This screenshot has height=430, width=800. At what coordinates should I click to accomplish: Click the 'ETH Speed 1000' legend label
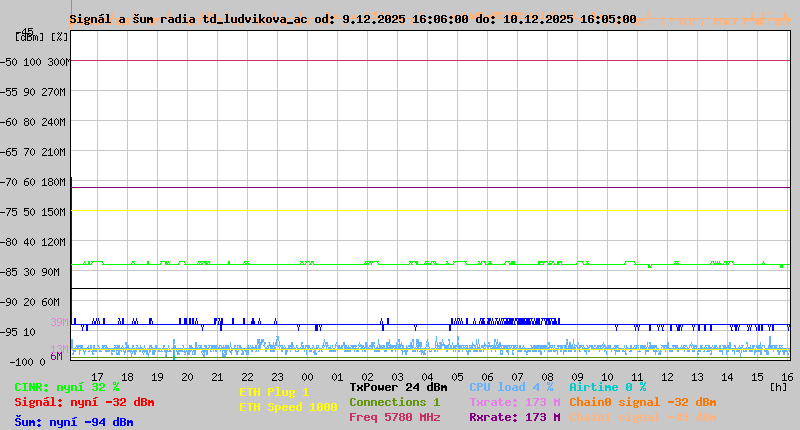pos(288,407)
